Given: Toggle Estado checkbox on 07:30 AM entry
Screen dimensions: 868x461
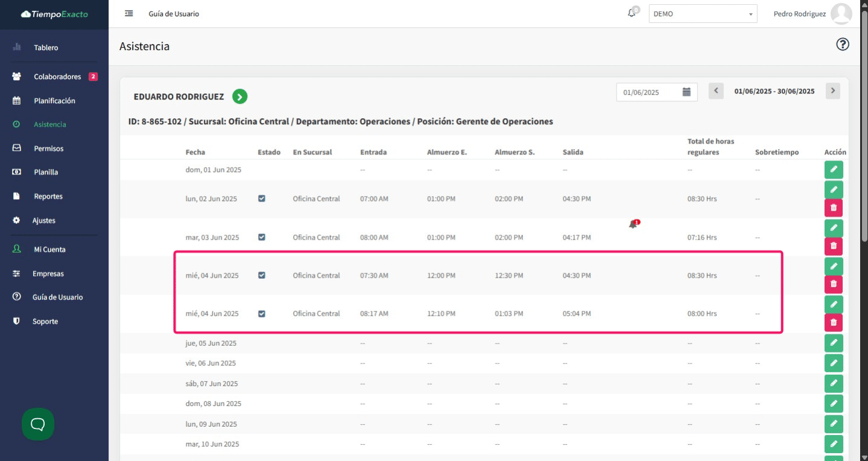Looking at the screenshot, I should point(262,275).
